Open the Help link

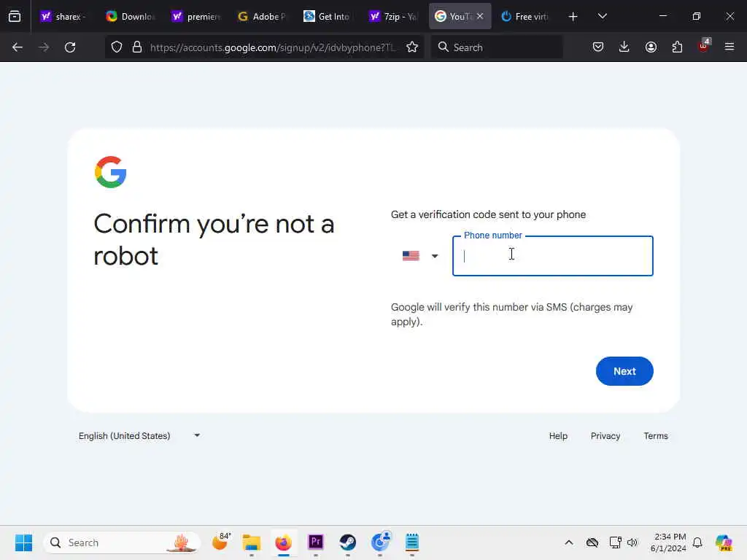pos(558,436)
